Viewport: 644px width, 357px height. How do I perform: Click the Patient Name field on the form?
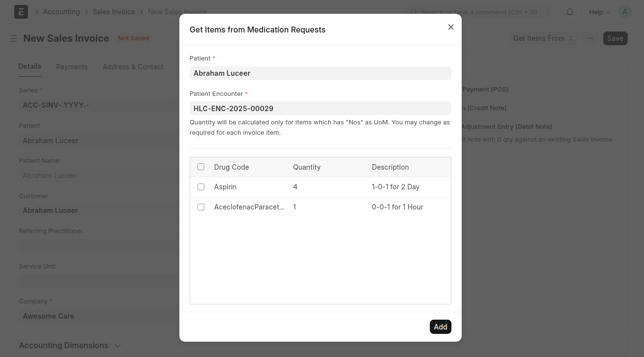[99, 176]
